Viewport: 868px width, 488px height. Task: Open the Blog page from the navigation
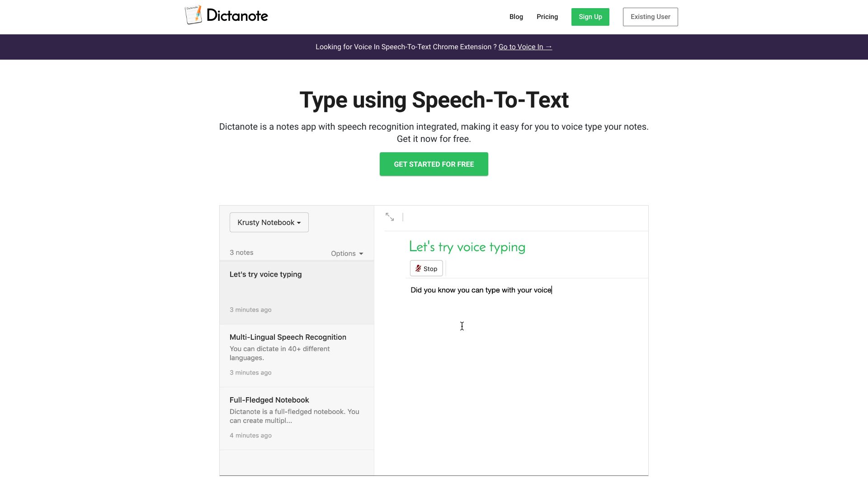[516, 17]
